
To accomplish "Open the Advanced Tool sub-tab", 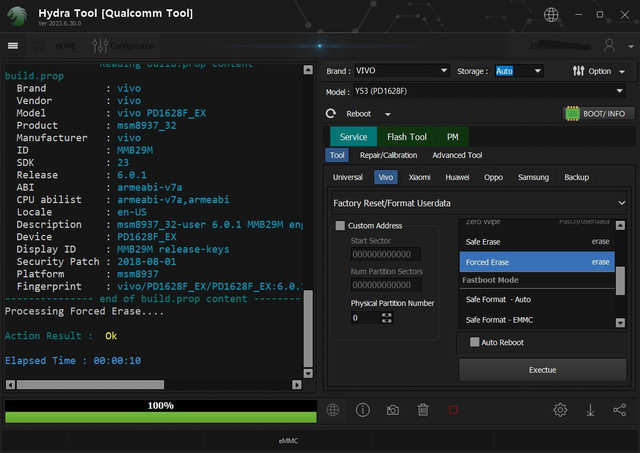I will pyautogui.click(x=457, y=155).
